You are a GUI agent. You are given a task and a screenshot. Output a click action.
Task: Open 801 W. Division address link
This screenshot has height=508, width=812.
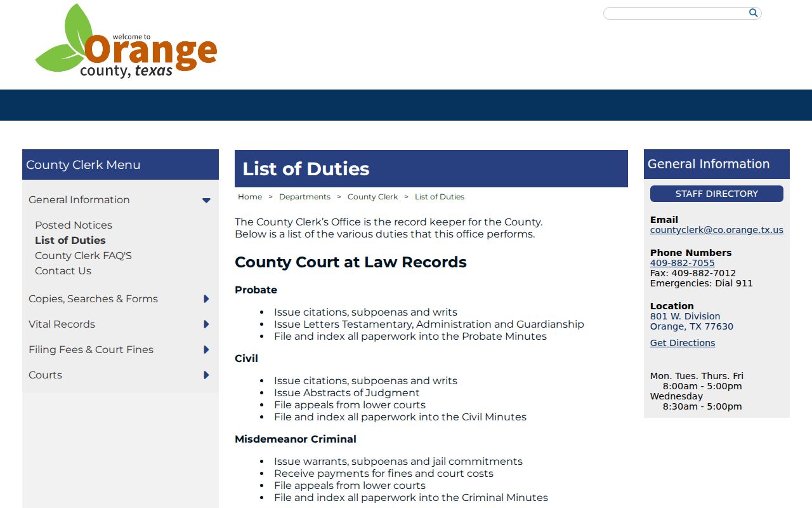[691, 321]
